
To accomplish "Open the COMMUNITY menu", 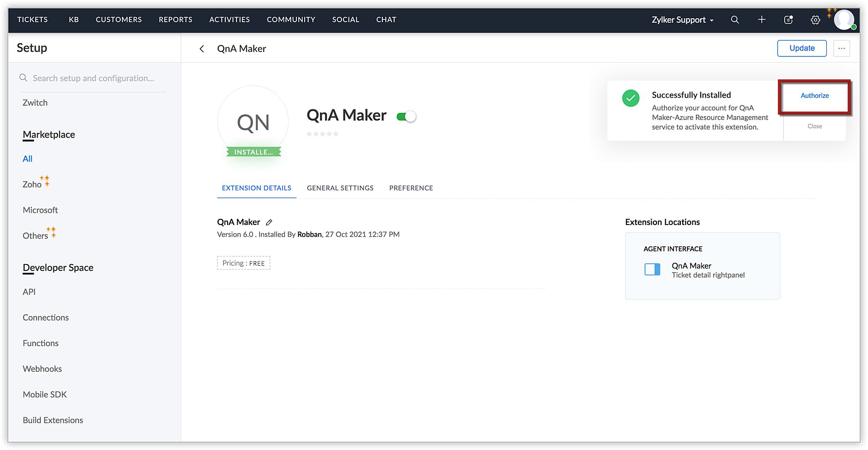I will pyautogui.click(x=291, y=20).
